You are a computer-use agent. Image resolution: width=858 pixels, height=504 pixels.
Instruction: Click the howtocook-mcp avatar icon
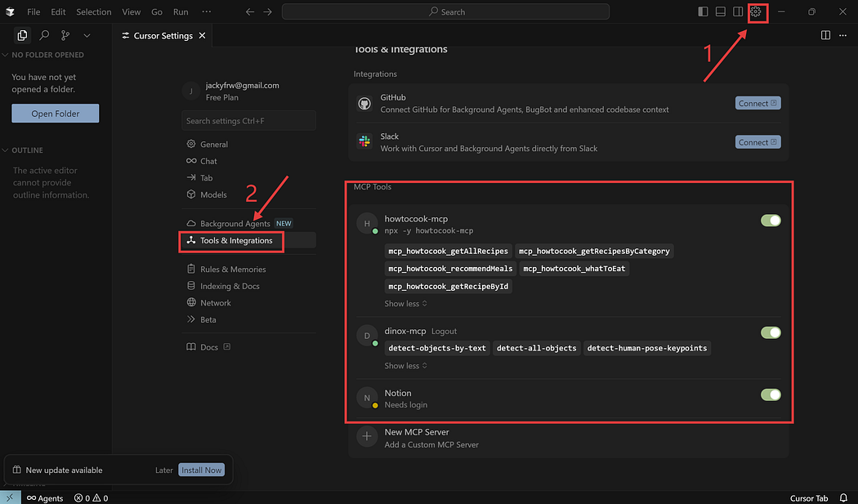[367, 223]
